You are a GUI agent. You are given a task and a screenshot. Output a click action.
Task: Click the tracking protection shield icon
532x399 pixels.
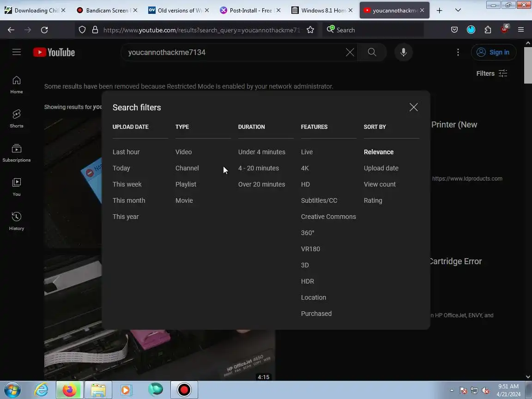[82, 30]
